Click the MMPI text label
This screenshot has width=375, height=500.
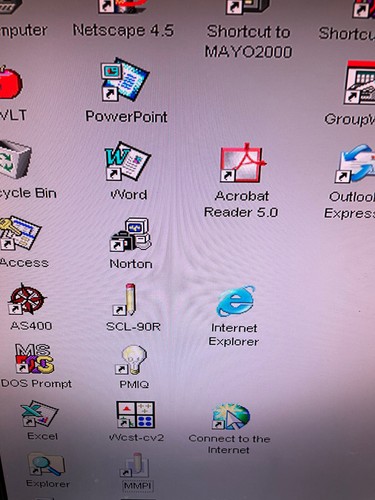(137, 485)
